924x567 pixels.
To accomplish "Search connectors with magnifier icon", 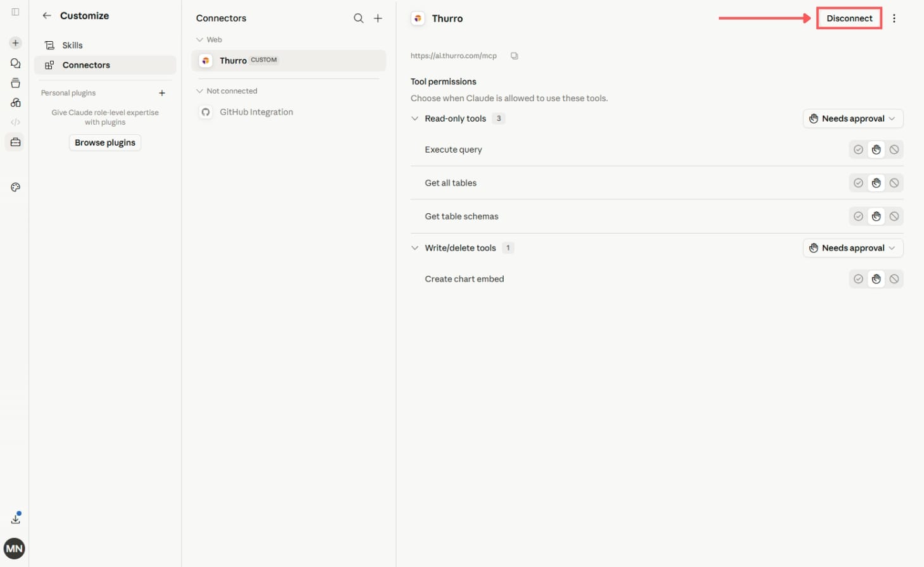I will (358, 18).
